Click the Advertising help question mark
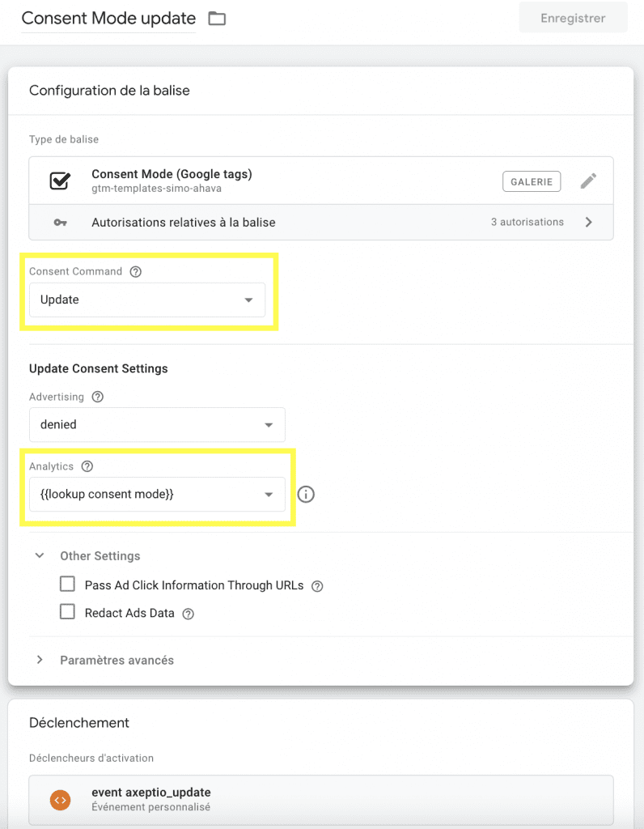The width and height of the screenshot is (644, 829). 98,397
